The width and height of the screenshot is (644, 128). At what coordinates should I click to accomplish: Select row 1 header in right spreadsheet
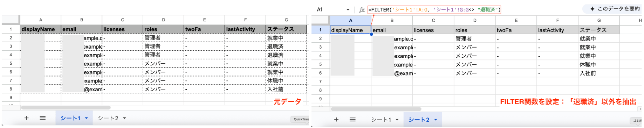tap(320, 30)
